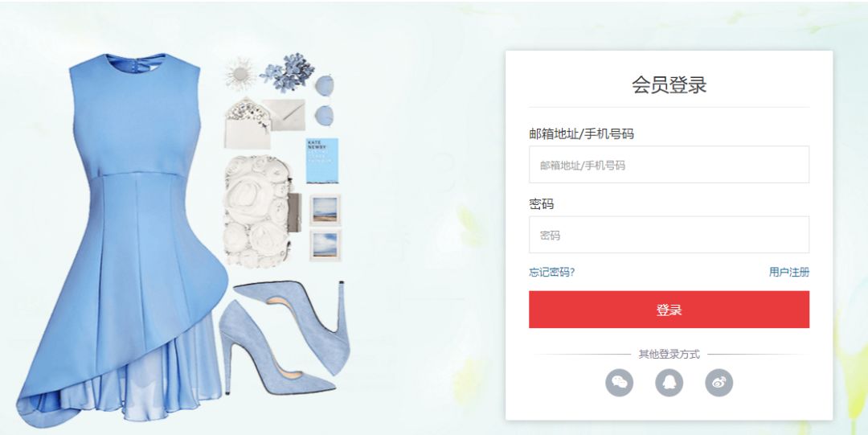This screenshot has width=868, height=435.
Task: Click the upper framed seascape picture
Action: [x=325, y=210]
